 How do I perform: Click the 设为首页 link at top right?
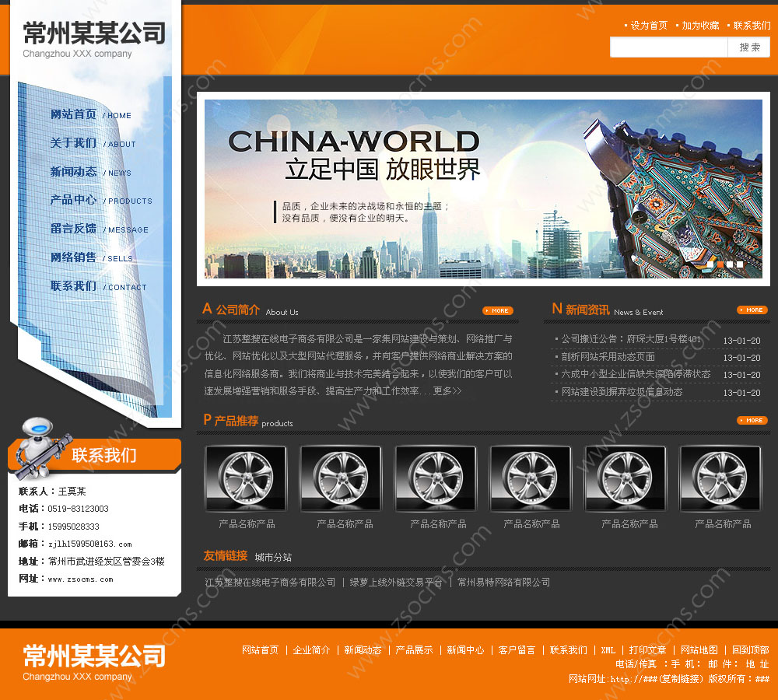click(648, 26)
